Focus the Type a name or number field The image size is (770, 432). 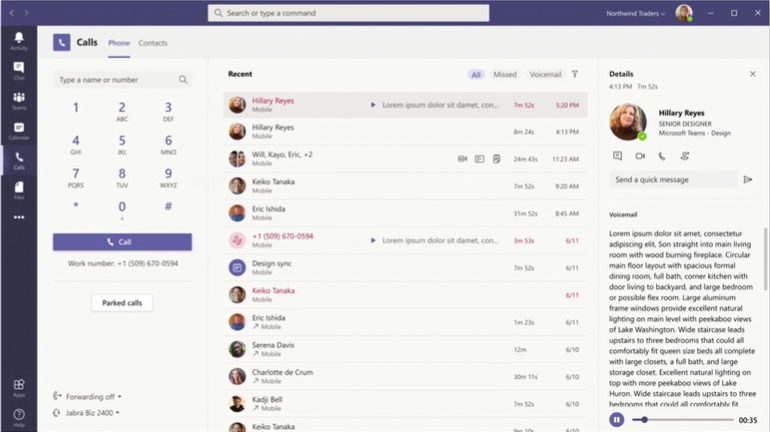(122, 80)
